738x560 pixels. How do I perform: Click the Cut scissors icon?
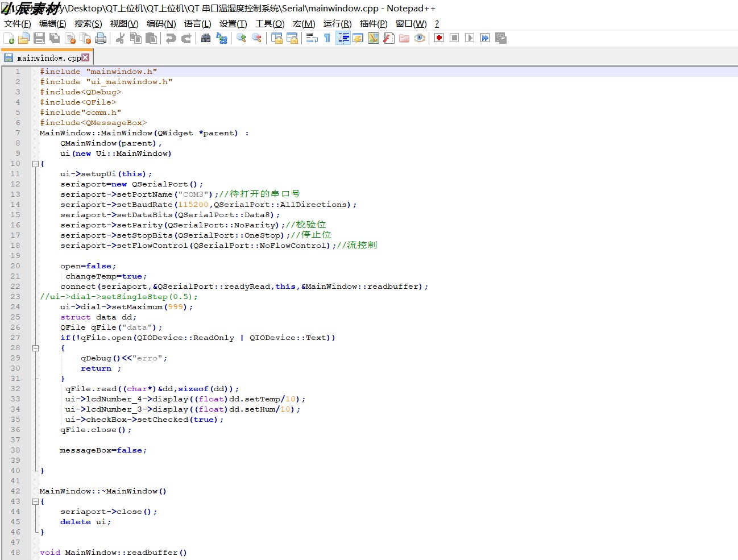pyautogui.click(x=120, y=38)
